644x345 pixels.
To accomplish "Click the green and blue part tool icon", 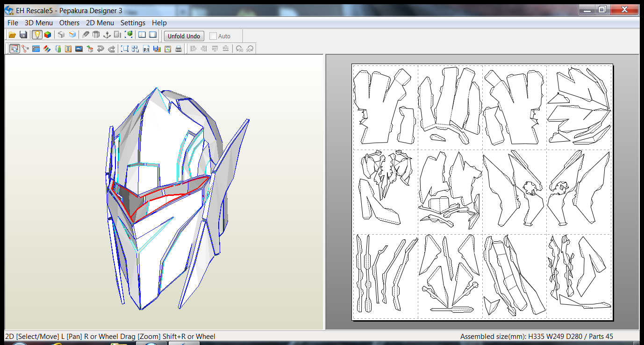I will (57, 49).
